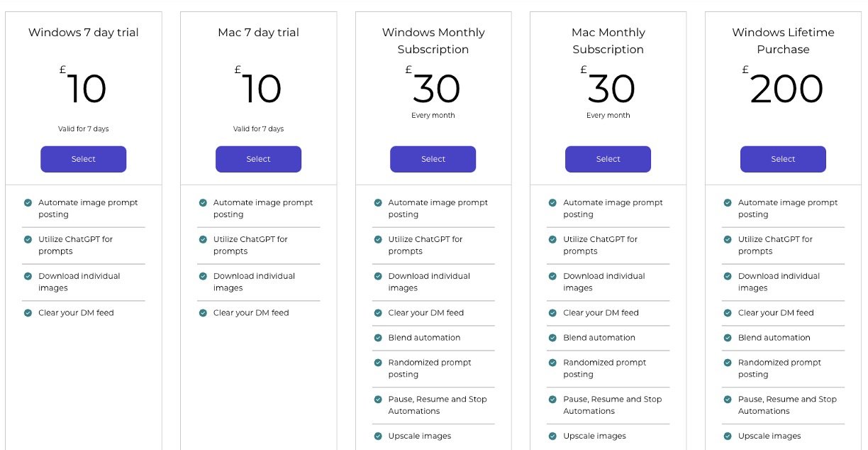Select the Mac 7 day trial plan
The image size is (868, 450).
[258, 159]
